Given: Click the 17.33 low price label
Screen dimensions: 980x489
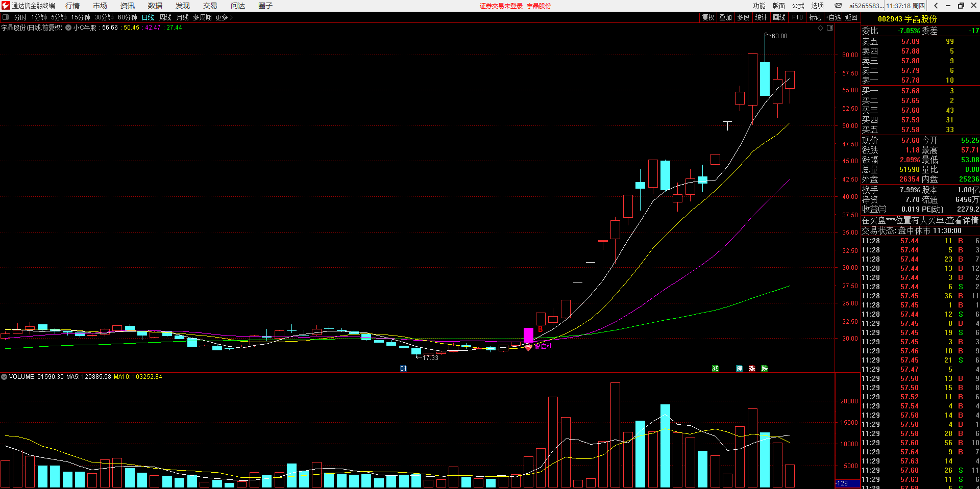Looking at the screenshot, I should pos(430,358).
